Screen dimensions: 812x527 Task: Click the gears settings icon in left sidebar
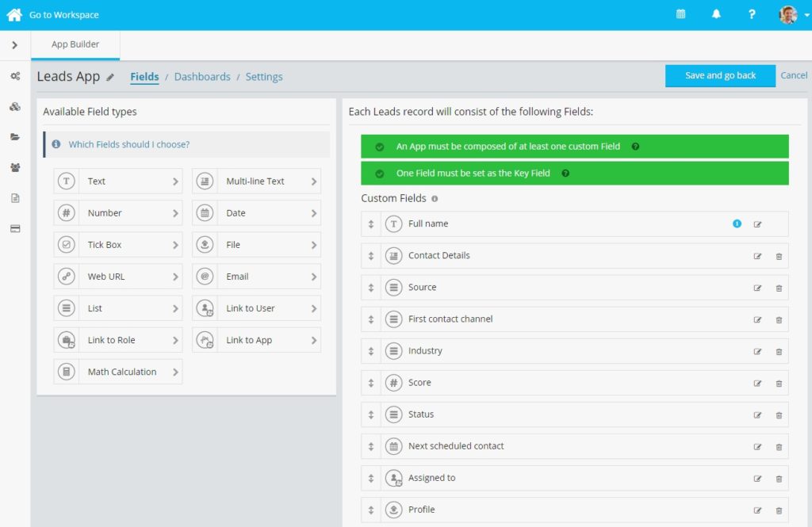click(x=14, y=76)
